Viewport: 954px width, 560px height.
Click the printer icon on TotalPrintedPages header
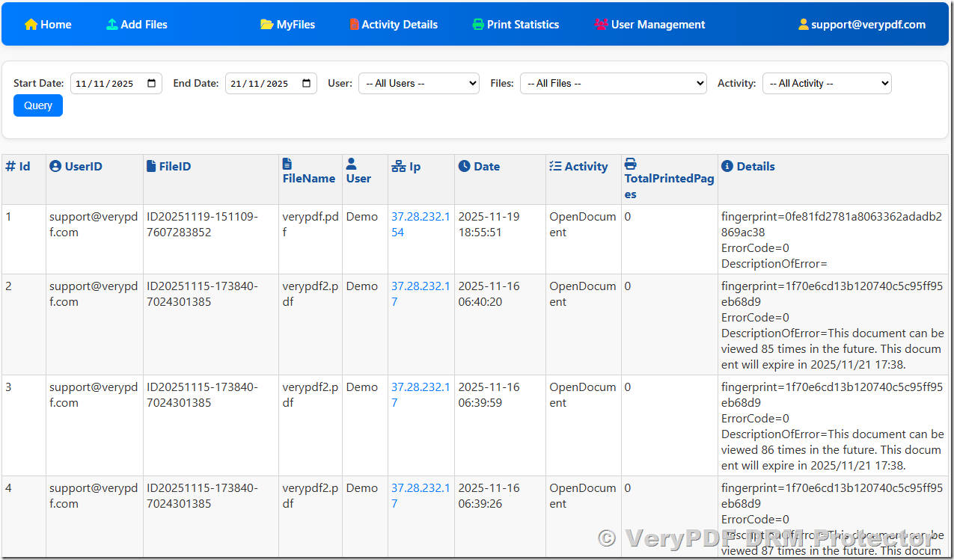pyautogui.click(x=630, y=162)
